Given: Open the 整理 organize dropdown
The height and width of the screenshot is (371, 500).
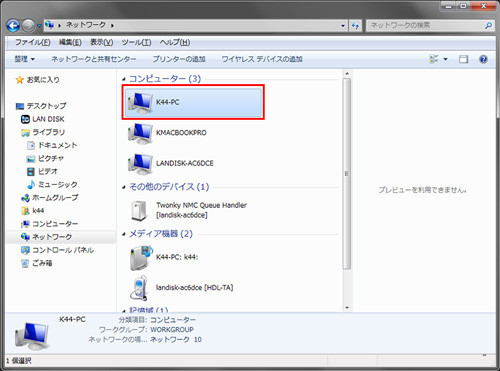Looking at the screenshot, I should (24, 59).
